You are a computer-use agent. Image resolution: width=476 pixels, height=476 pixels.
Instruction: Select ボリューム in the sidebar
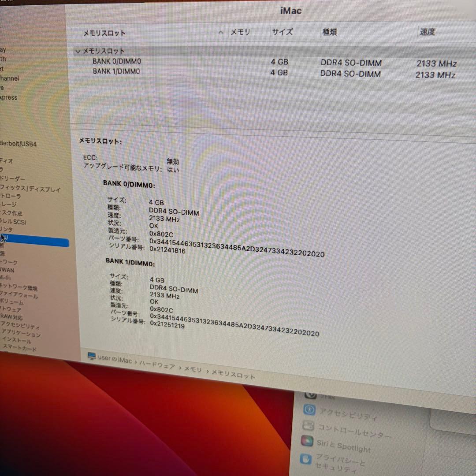tap(11, 301)
